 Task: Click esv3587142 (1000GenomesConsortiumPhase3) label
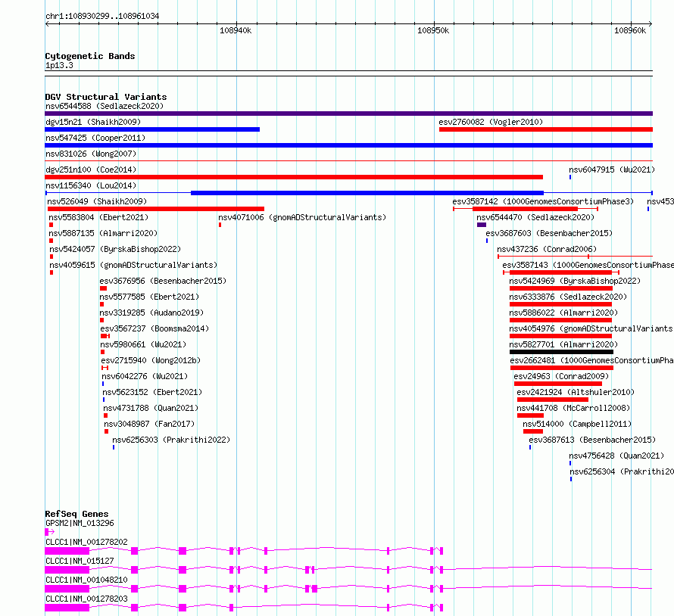coord(543,201)
